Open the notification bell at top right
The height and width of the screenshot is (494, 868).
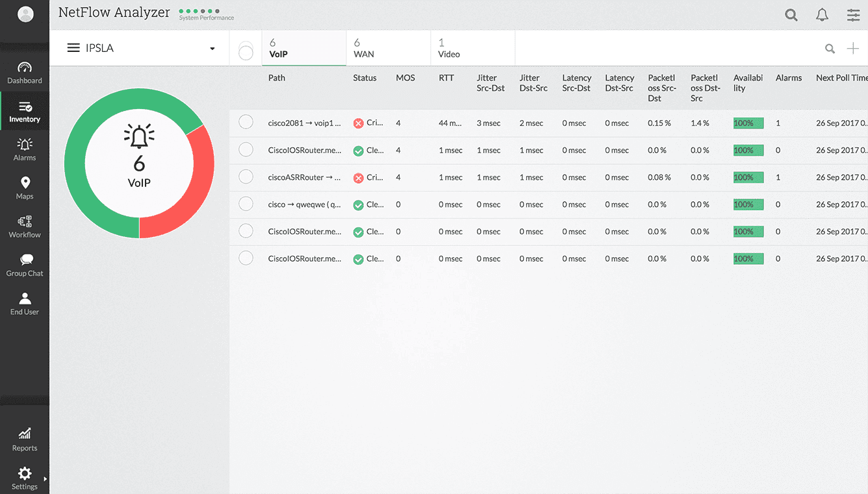(x=823, y=15)
